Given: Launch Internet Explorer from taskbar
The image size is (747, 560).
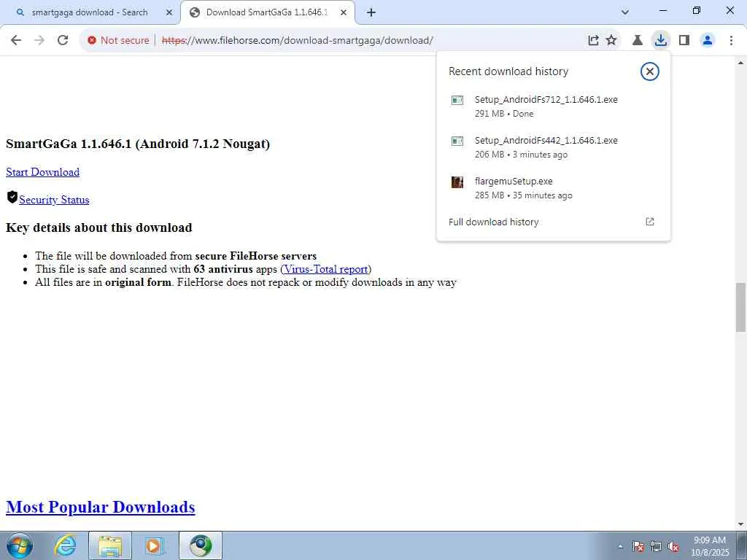Looking at the screenshot, I should (65, 545).
